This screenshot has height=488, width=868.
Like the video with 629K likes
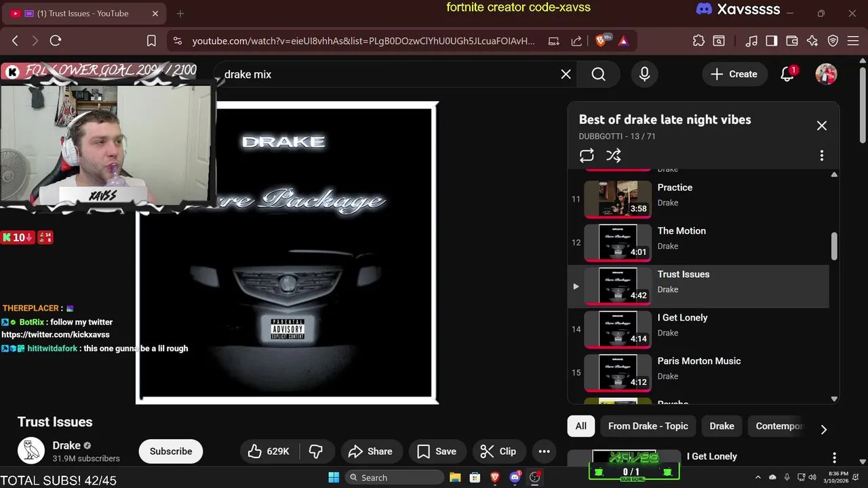[x=269, y=451]
